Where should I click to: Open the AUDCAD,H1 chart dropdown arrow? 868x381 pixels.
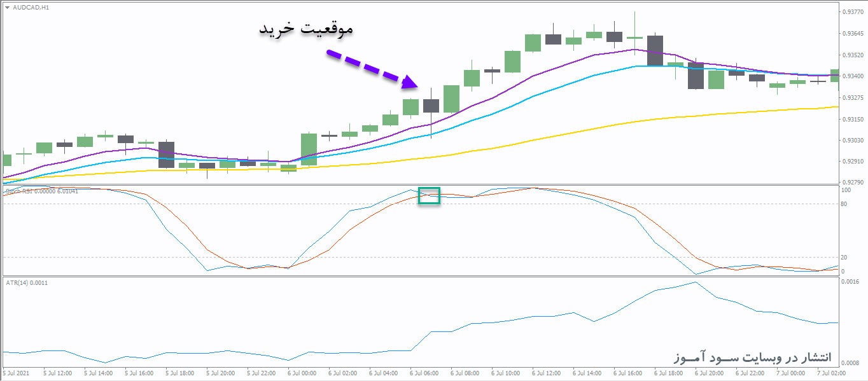coord(6,7)
